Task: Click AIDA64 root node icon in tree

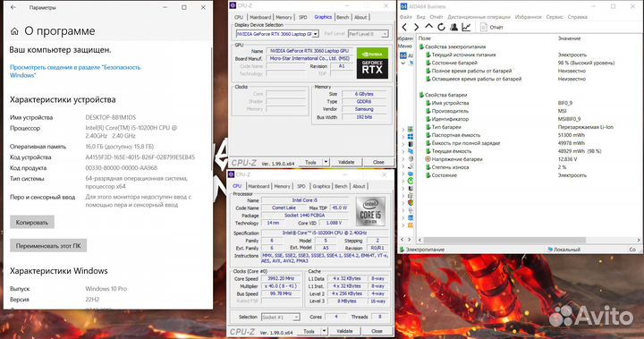Action: pos(403,55)
